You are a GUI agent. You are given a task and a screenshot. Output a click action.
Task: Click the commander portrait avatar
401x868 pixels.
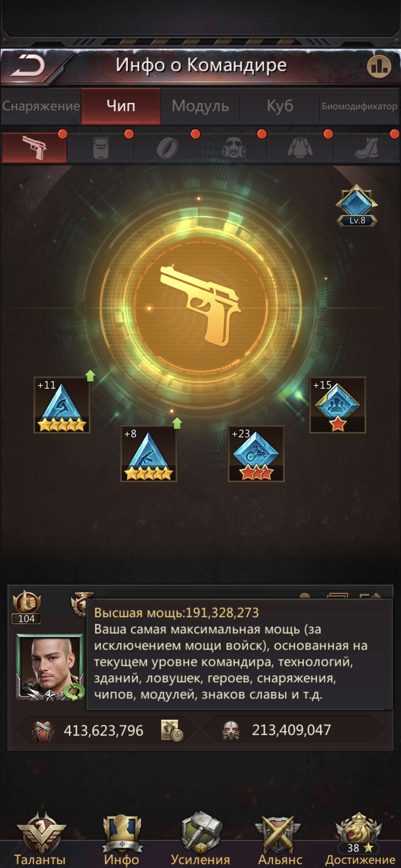pos(50,668)
